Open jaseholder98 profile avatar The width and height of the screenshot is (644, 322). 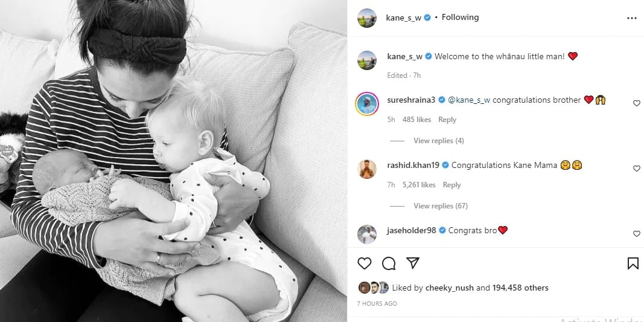click(366, 234)
